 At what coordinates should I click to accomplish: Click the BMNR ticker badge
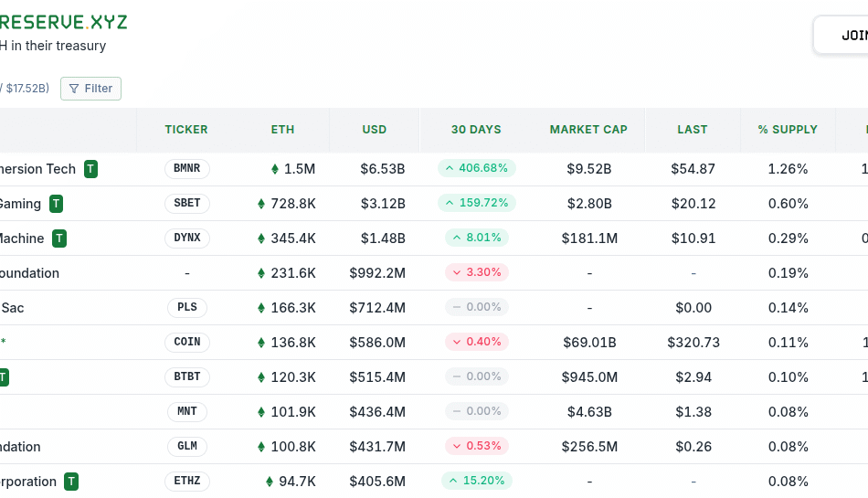pyautogui.click(x=187, y=168)
